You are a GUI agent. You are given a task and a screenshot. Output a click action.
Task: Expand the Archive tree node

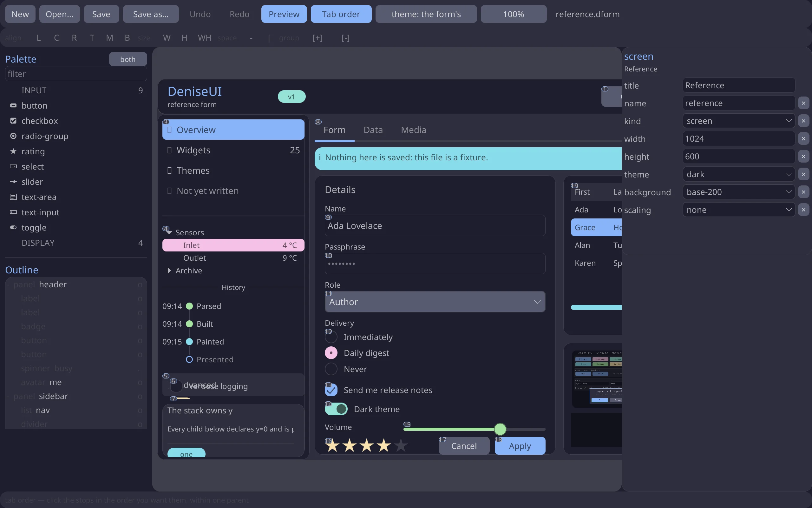point(169,271)
